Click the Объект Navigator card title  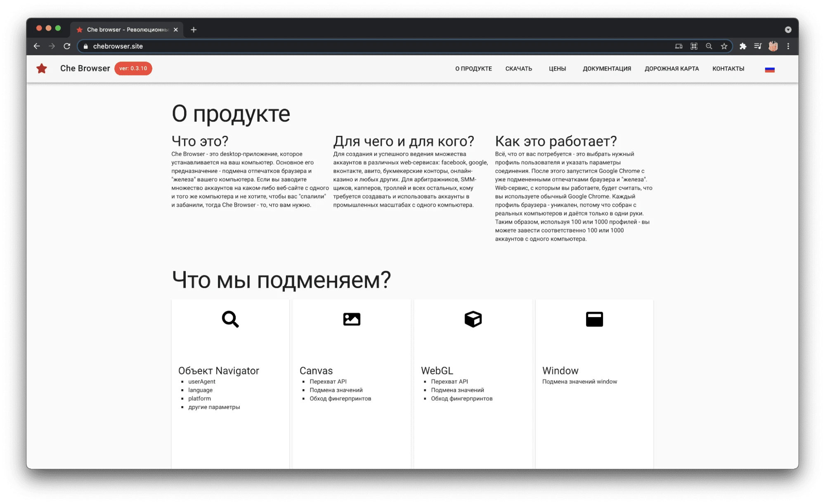point(219,371)
